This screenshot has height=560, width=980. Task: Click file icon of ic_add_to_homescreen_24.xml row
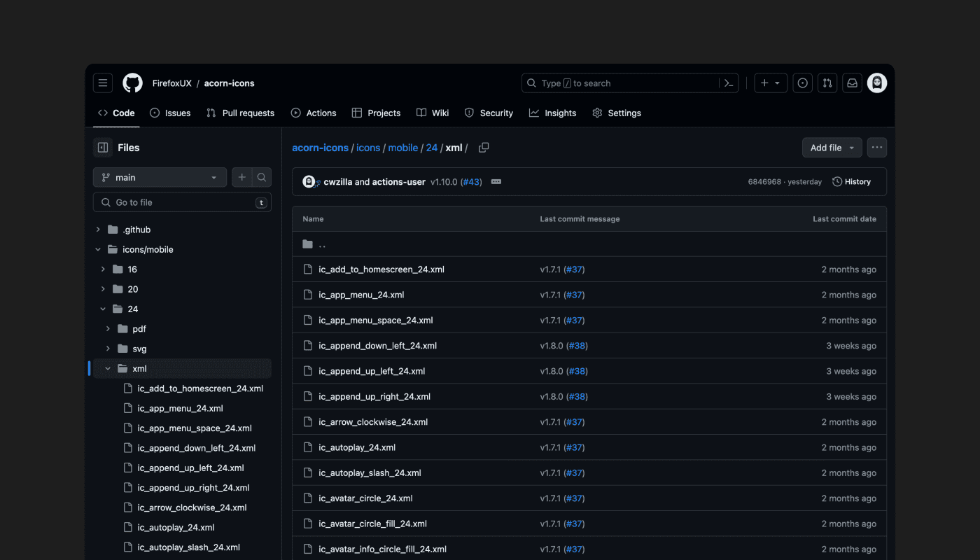tap(307, 269)
